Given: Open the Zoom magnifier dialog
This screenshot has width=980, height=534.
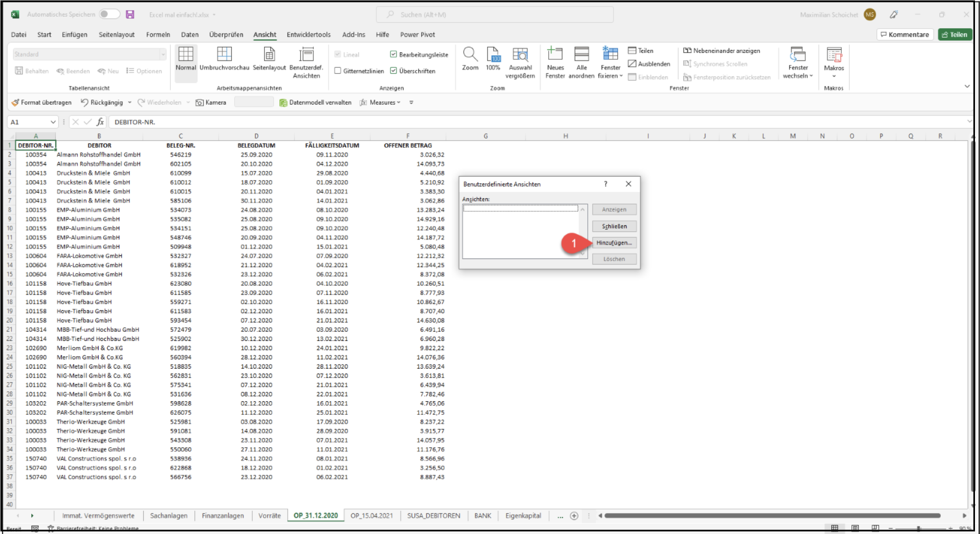Looking at the screenshot, I should point(470,58).
